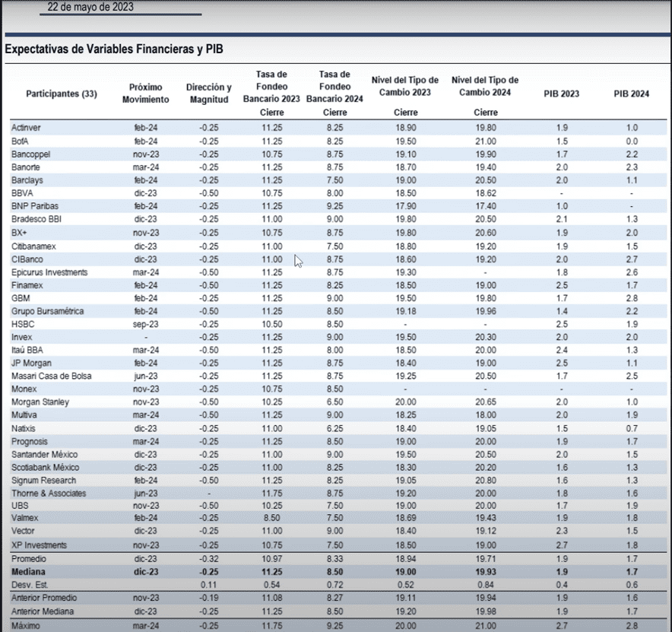The width and height of the screenshot is (672, 632).
Task: Click the bold Mediana row label
Action: tap(30, 571)
